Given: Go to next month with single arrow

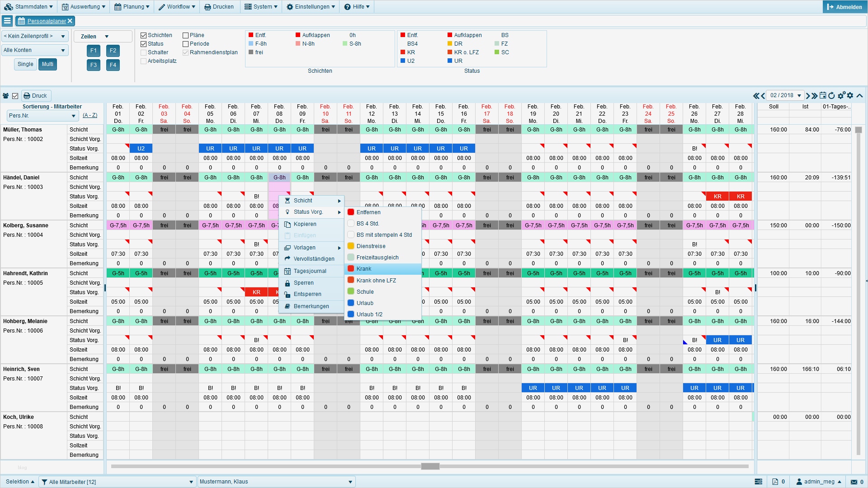Looking at the screenshot, I should [808, 96].
